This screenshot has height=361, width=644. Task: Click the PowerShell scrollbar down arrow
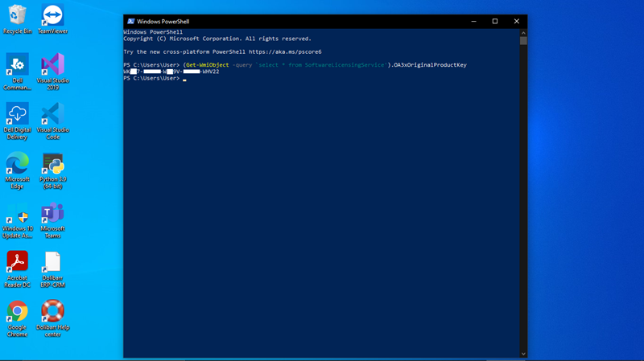[523, 353]
